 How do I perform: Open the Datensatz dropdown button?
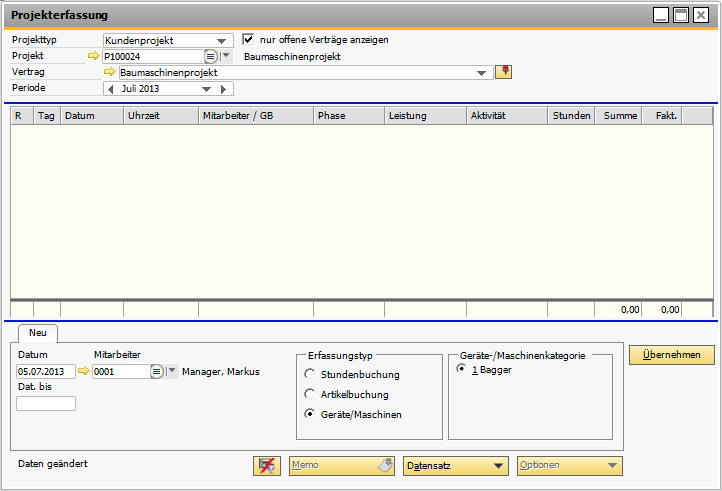(456, 466)
